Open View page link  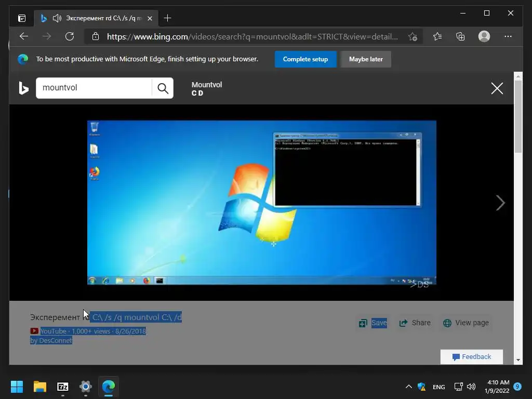tap(466, 323)
